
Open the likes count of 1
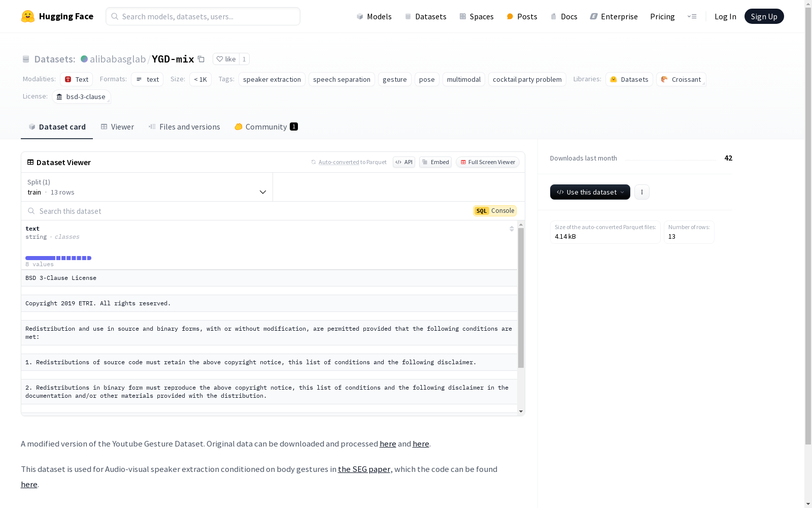244,59
